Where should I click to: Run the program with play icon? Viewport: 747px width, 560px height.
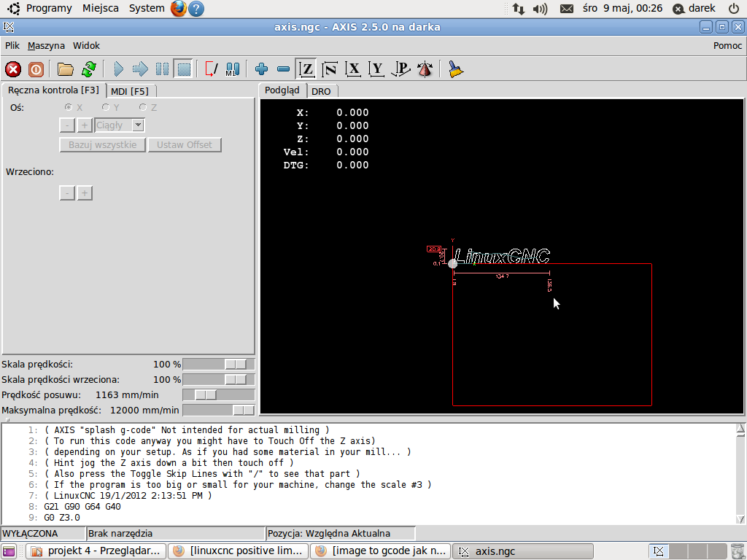click(x=119, y=69)
